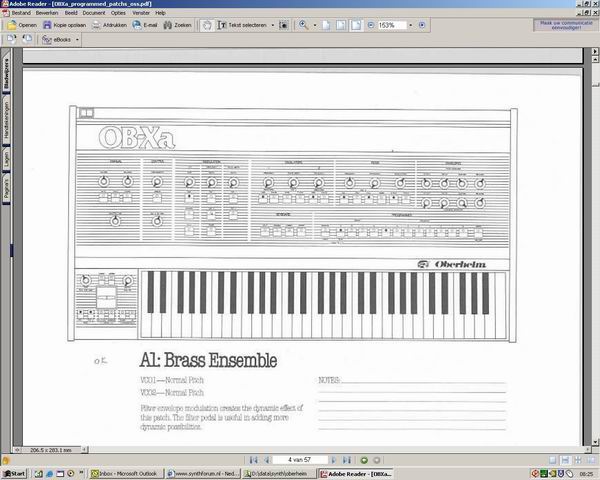
Task: Go to the last page
Action: point(347,460)
